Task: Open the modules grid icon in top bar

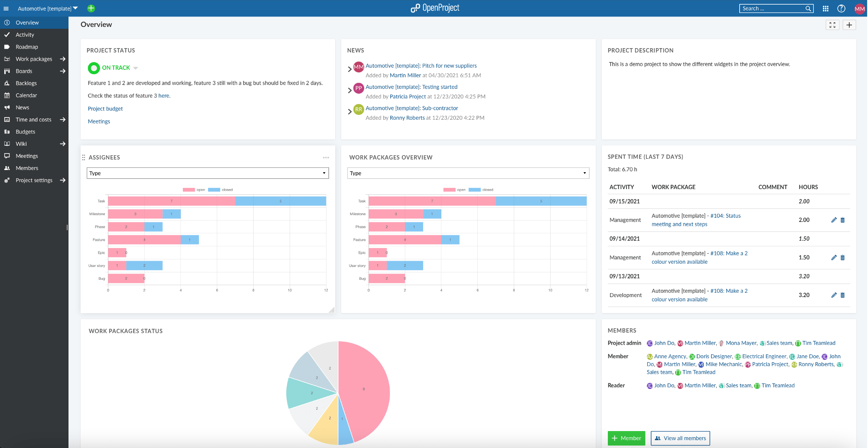Action: click(x=826, y=8)
